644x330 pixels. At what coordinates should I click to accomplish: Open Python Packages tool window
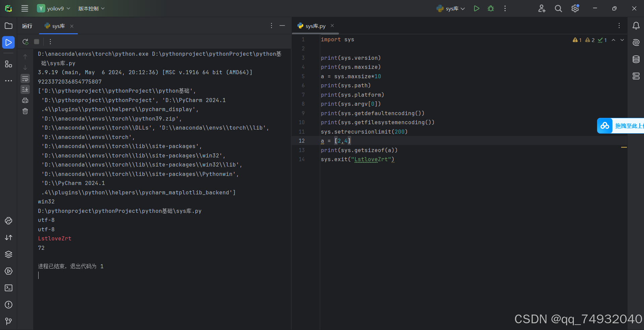point(9,254)
